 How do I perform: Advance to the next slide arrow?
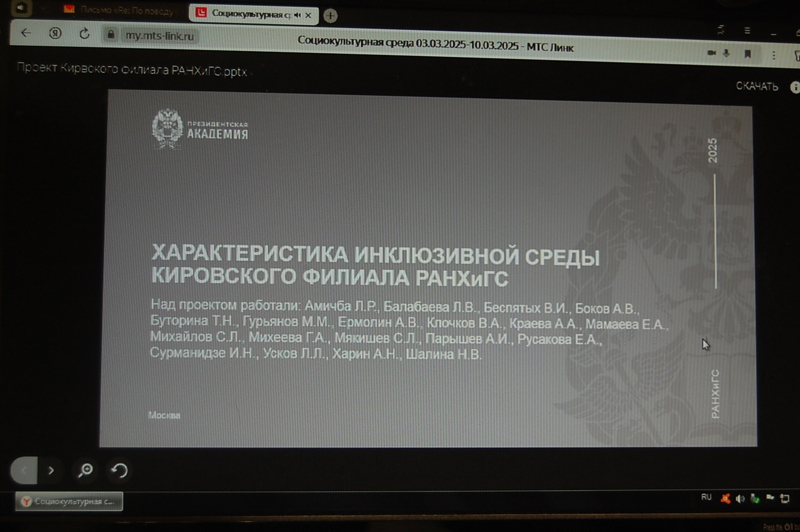[51, 470]
